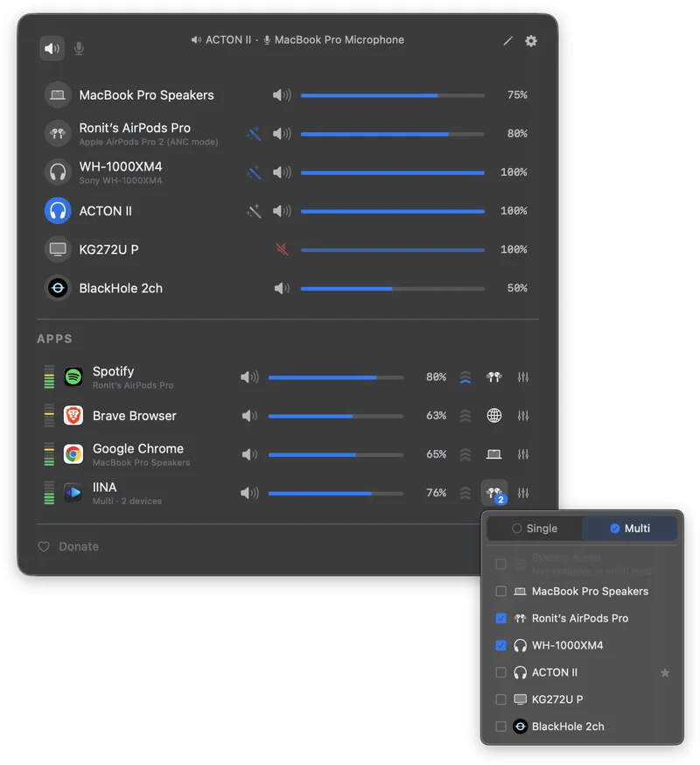Mute Ronit's AirPods Pro speaker
The height and width of the screenshot is (765, 700).
(282, 133)
